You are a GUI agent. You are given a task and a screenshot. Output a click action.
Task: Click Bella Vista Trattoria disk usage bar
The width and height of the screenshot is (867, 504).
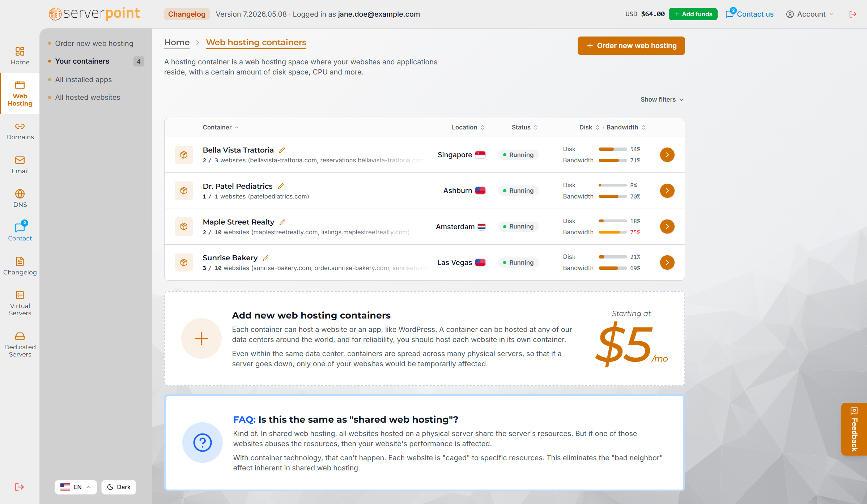click(613, 149)
